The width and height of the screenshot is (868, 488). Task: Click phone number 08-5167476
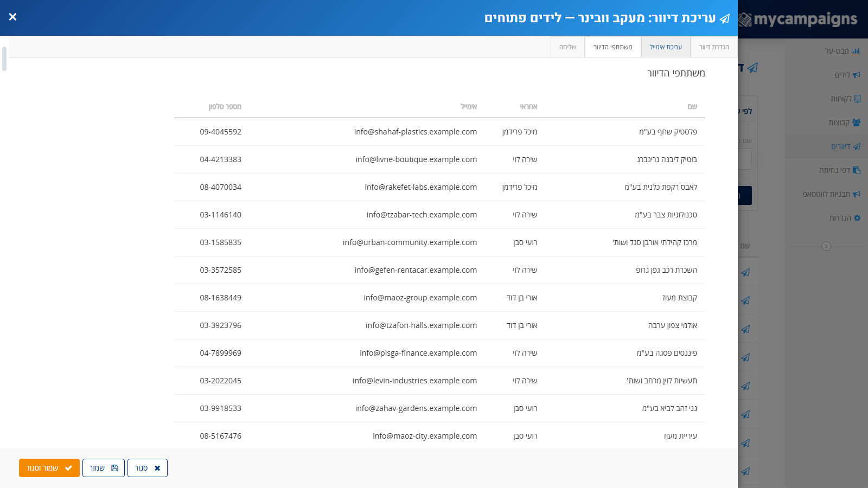click(x=221, y=436)
